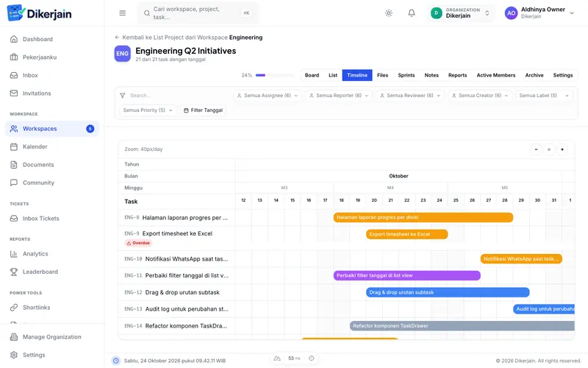Open Shortlinks in the sidebar
588x368 pixels.
pyautogui.click(x=52, y=308)
